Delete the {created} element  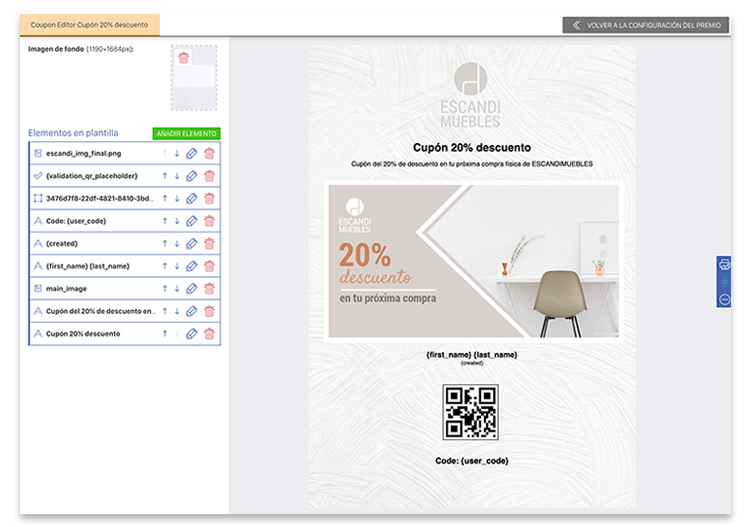(209, 243)
